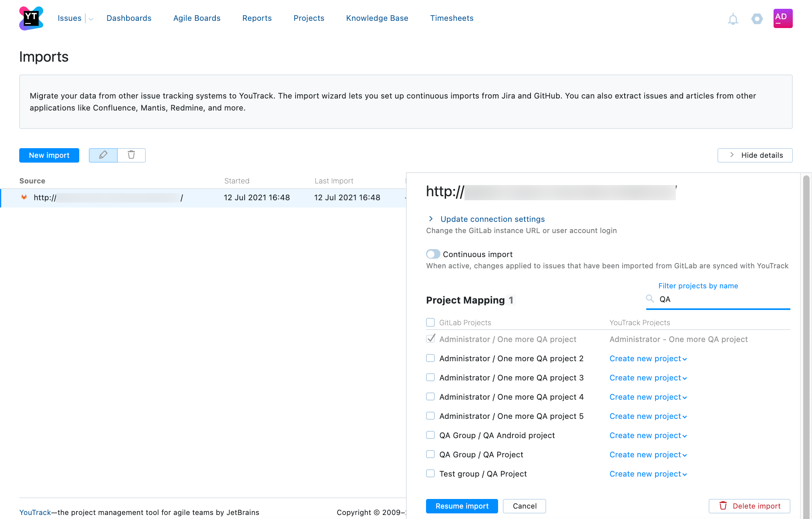Click the YouTrack logo

click(30, 18)
